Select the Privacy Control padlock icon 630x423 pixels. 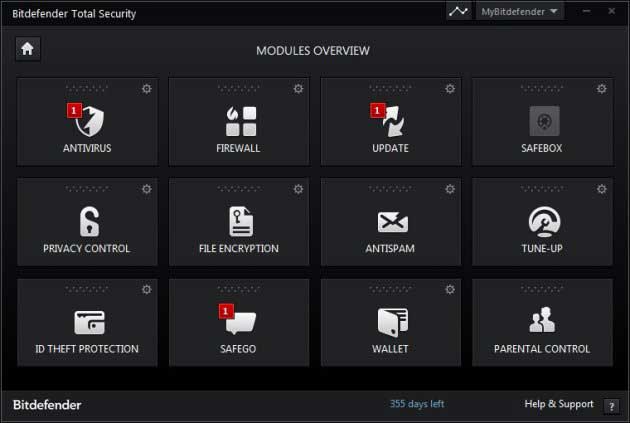click(x=89, y=221)
